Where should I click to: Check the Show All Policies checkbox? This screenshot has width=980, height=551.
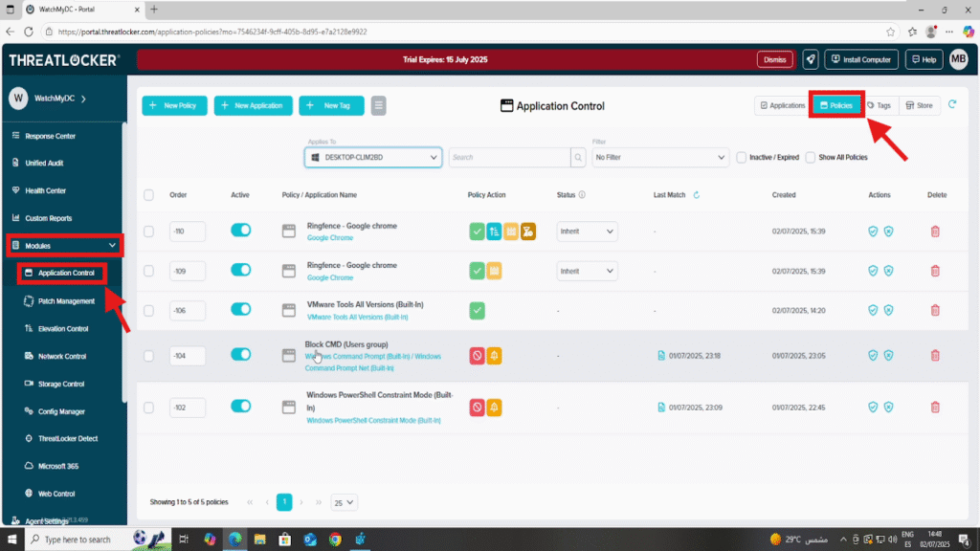tap(811, 158)
